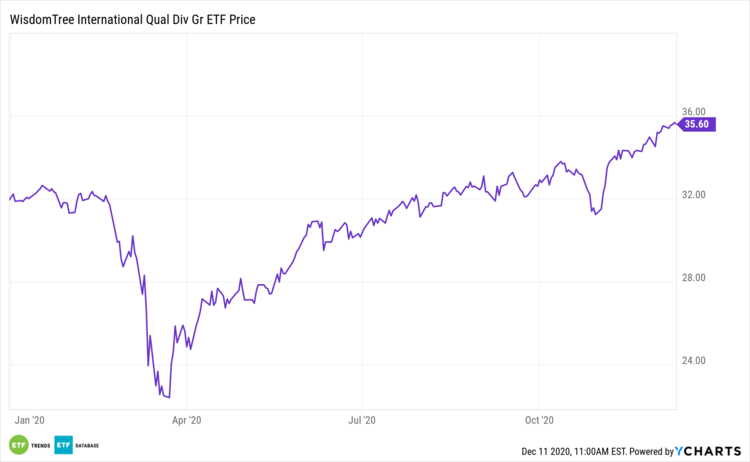
Task: Click the 24.00 y-axis label
Action: coord(694,361)
